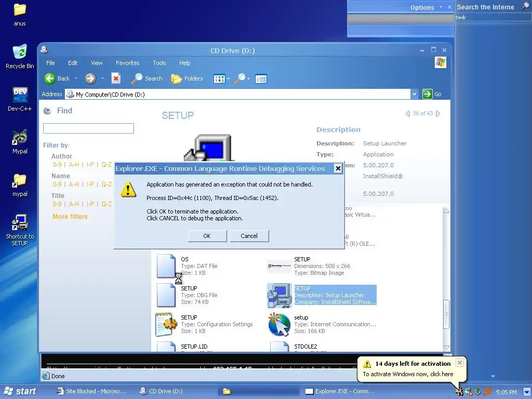Open the Help menu
The height and width of the screenshot is (399, 532).
(184, 63)
